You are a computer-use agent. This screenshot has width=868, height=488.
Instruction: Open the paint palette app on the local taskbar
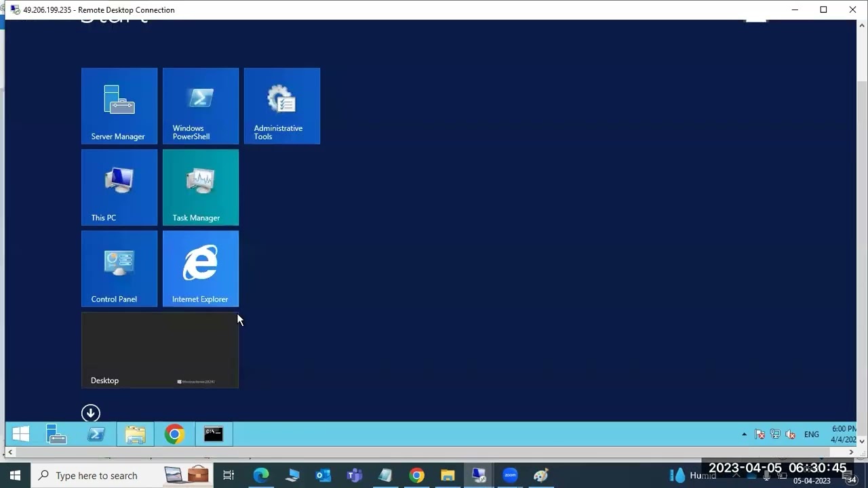(x=541, y=475)
